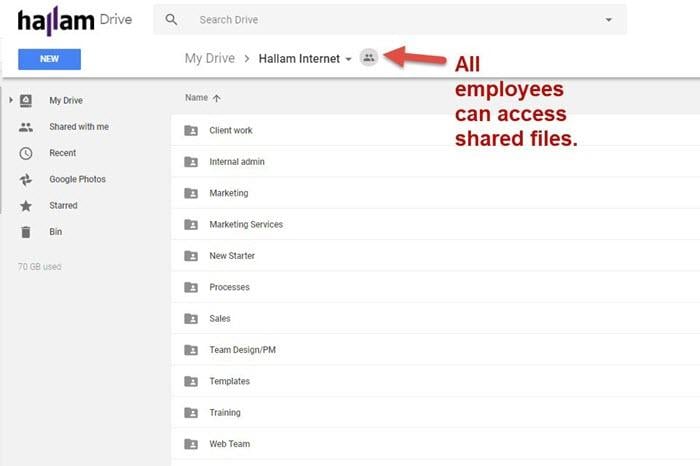700x466 pixels.
Task: Select the Web Team folder name
Action: [x=229, y=444]
